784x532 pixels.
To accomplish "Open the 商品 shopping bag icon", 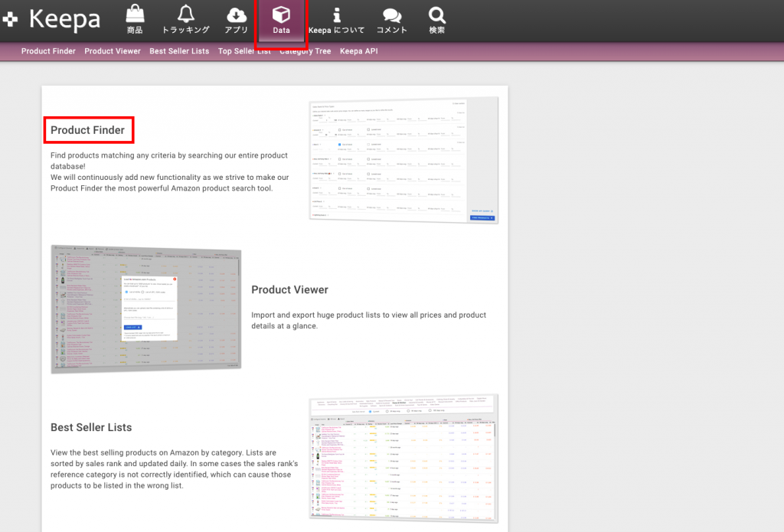I will click(135, 15).
